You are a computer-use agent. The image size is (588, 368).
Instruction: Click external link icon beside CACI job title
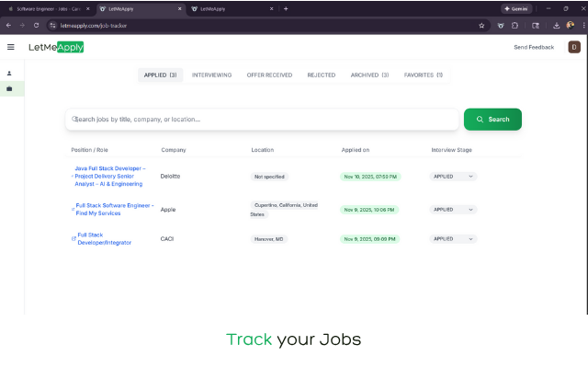[x=73, y=238]
